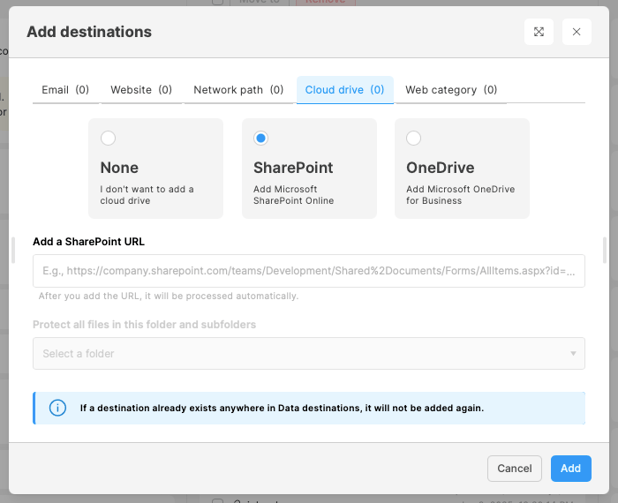Switch to the Website tab
This screenshot has height=503, width=618.
(141, 90)
